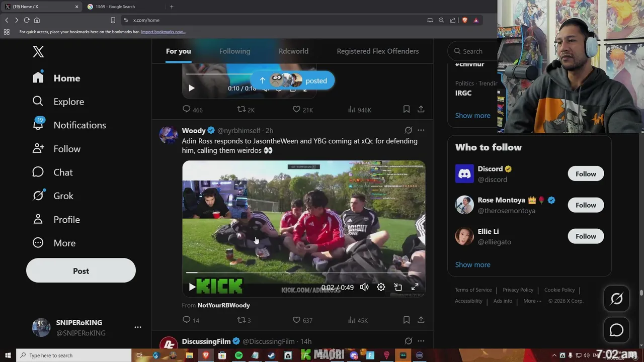Share Woody's Adin Ross post

(x=421, y=320)
